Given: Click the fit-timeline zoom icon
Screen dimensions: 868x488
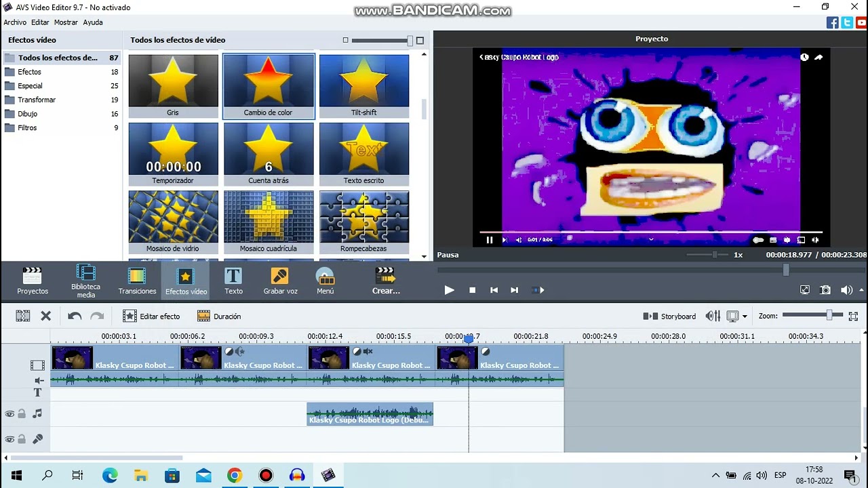Looking at the screenshot, I should 853,316.
